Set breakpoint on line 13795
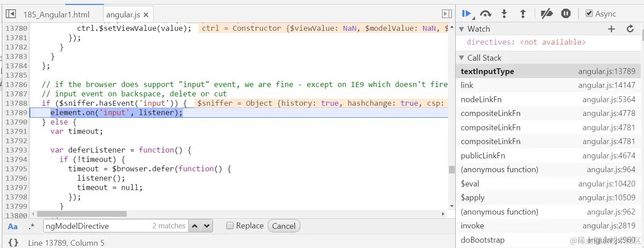 16,169
